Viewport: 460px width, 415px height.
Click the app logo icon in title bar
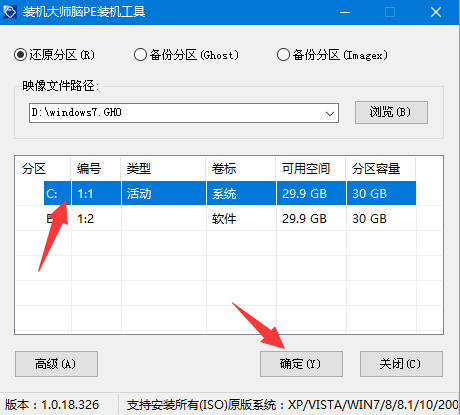[9, 12]
